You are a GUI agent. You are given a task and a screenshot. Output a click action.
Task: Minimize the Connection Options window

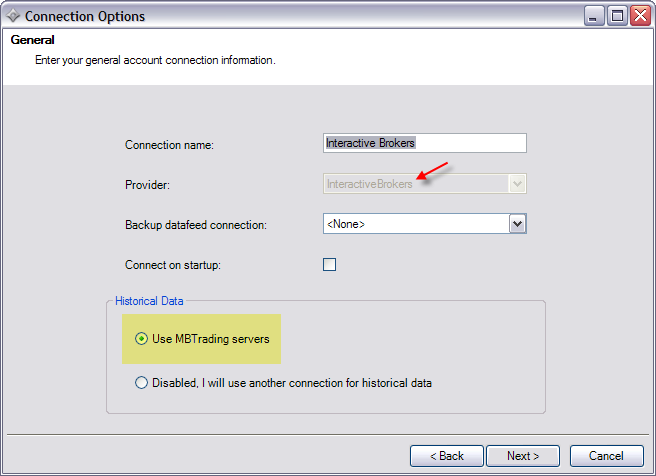595,16
